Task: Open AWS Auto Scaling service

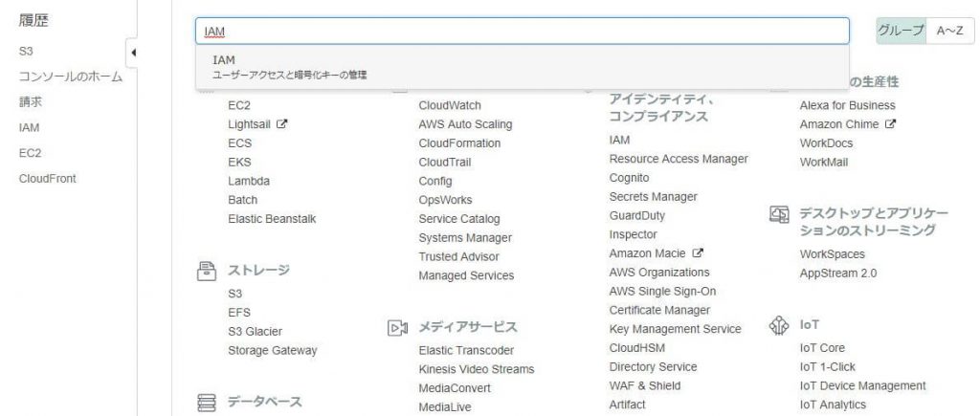Action: coord(466,124)
